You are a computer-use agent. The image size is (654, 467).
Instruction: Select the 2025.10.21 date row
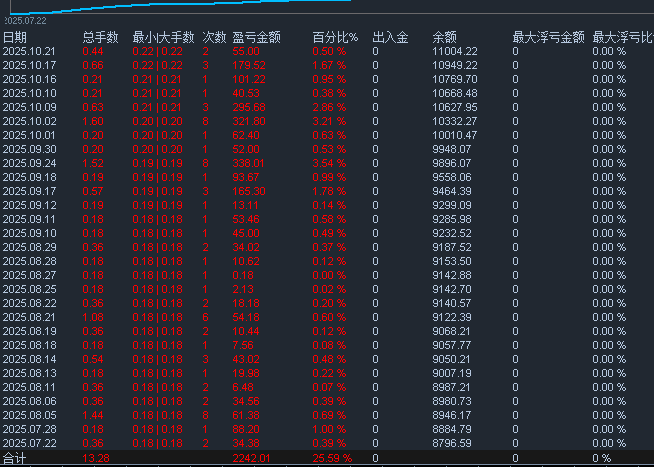coord(29,51)
